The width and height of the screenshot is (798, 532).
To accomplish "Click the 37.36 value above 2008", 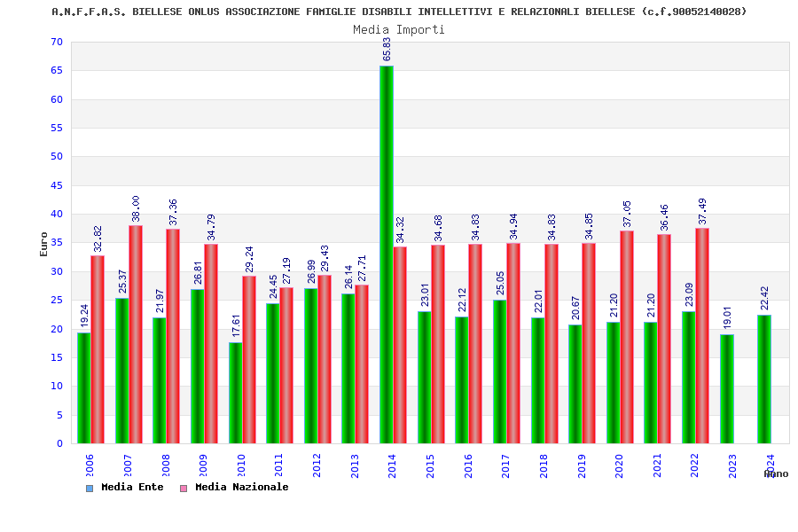I will point(173,212).
